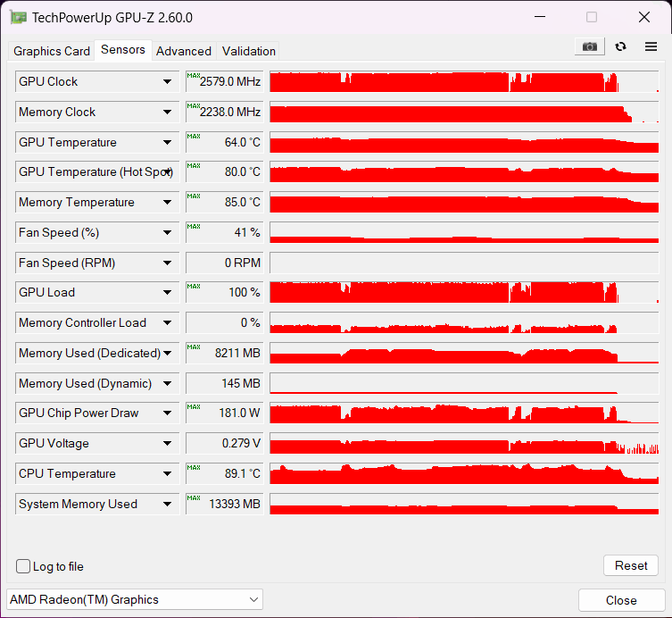Click the GPU Chip Power Draw graph
Screen dimensions: 672x618
point(464,413)
